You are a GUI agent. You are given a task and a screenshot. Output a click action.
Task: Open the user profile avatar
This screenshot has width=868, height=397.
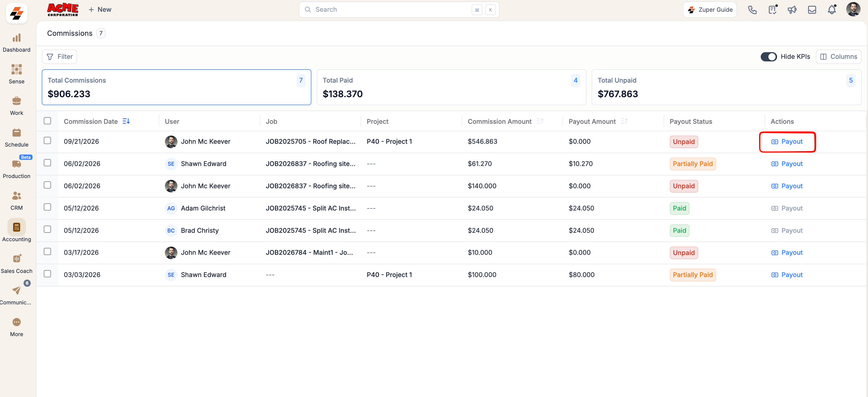[x=853, y=9]
